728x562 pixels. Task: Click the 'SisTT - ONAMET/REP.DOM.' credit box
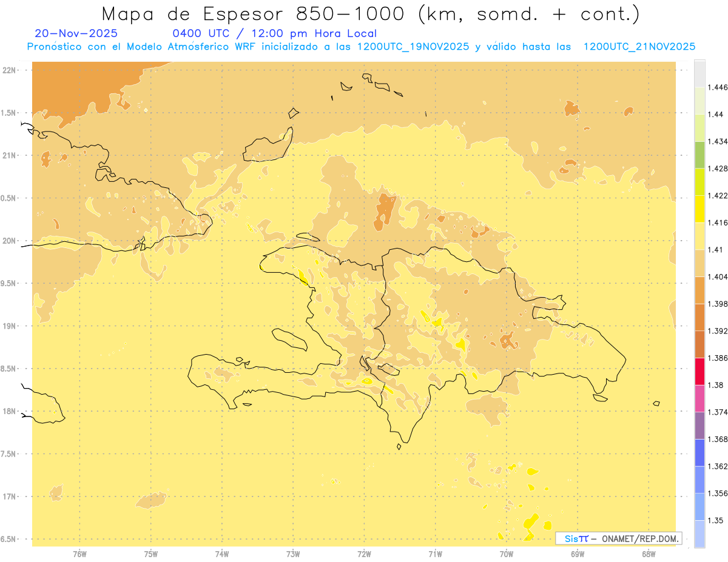pos(619,538)
